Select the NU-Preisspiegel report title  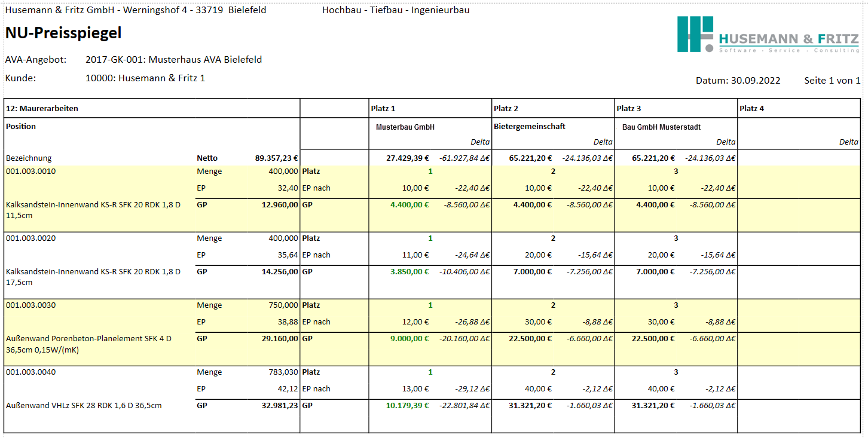63,33
